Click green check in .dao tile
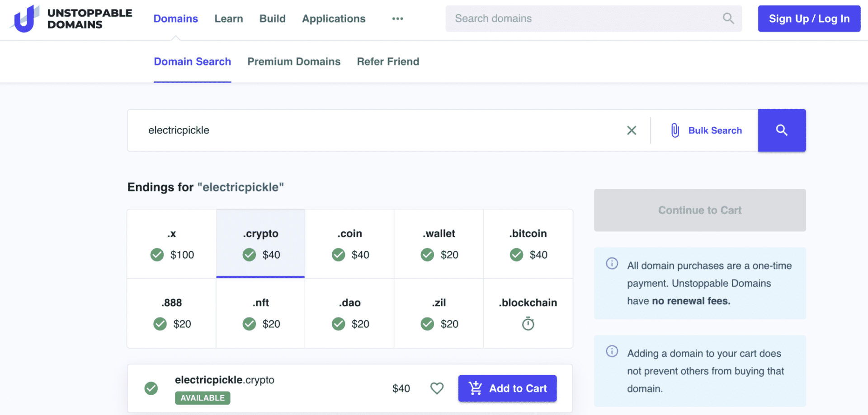The width and height of the screenshot is (868, 415). (x=339, y=324)
